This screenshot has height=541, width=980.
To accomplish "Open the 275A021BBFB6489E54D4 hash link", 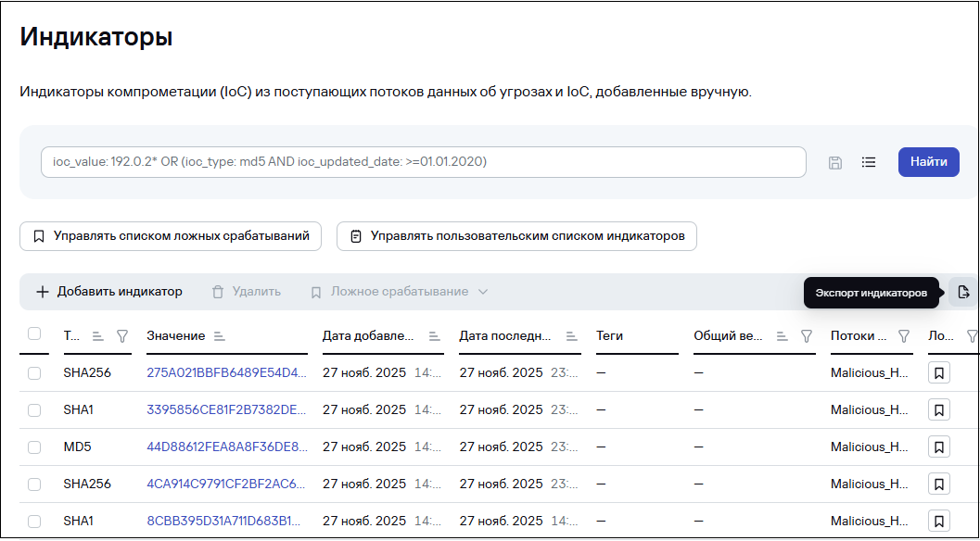I will [227, 373].
